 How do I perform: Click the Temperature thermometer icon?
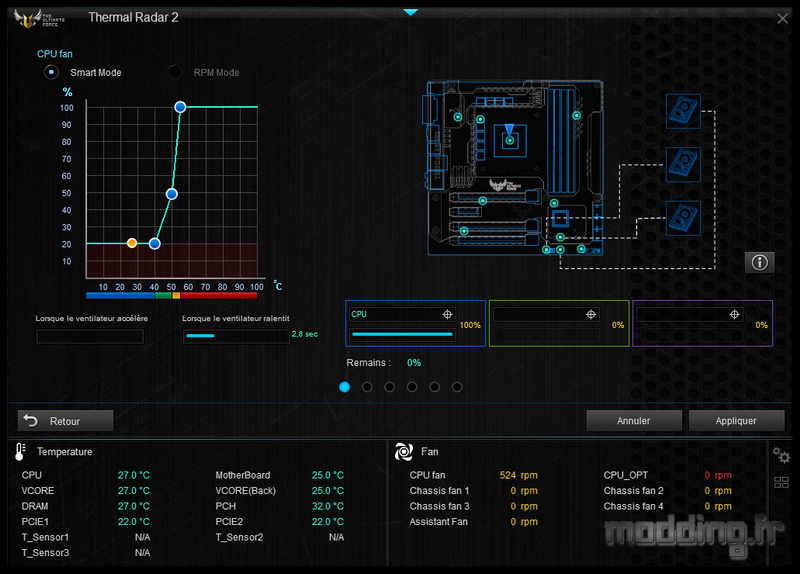(x=20, y=452)
